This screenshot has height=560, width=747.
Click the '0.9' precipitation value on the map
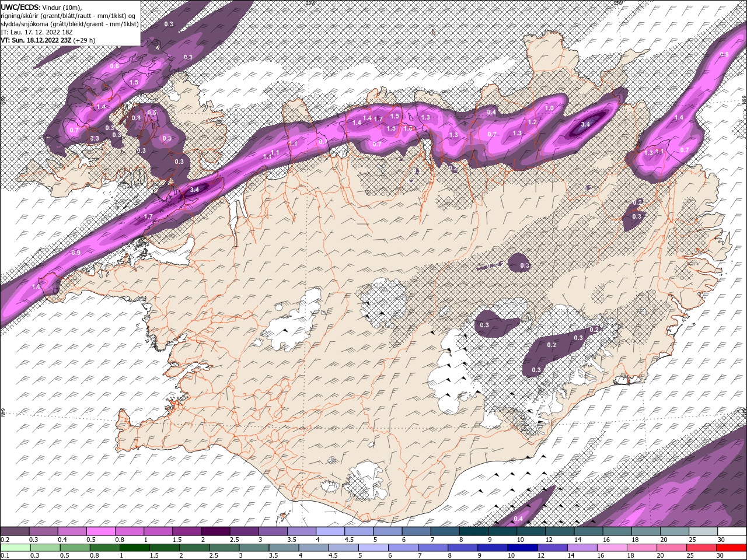click(75, 253)
